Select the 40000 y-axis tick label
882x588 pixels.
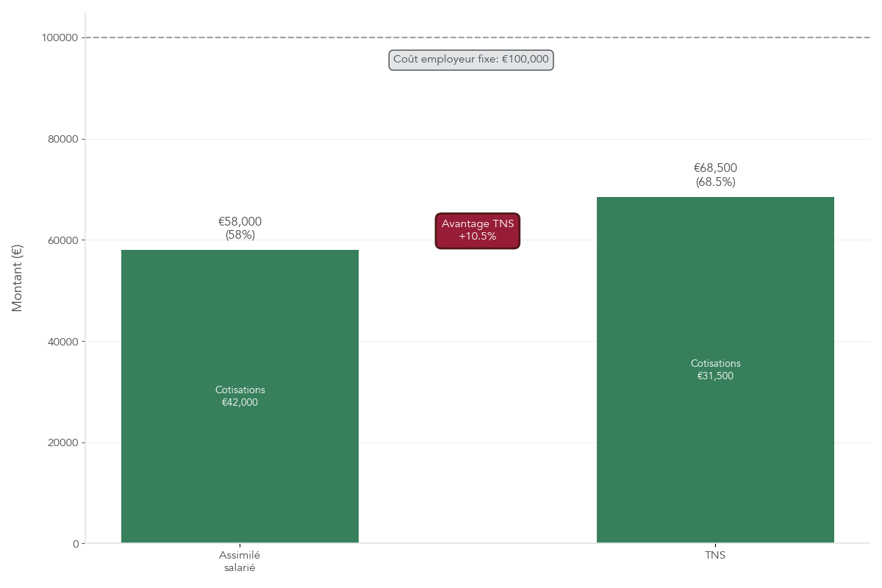pos(62,342)
